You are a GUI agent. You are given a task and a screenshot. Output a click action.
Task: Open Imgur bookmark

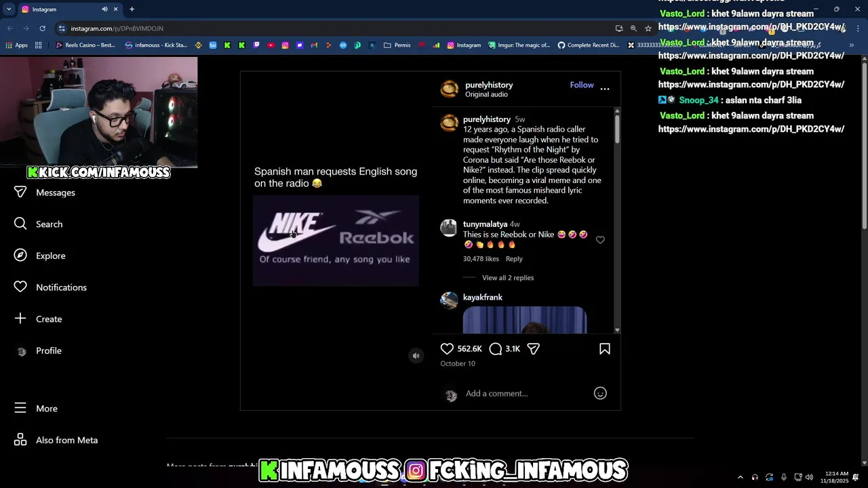point(520,45)
